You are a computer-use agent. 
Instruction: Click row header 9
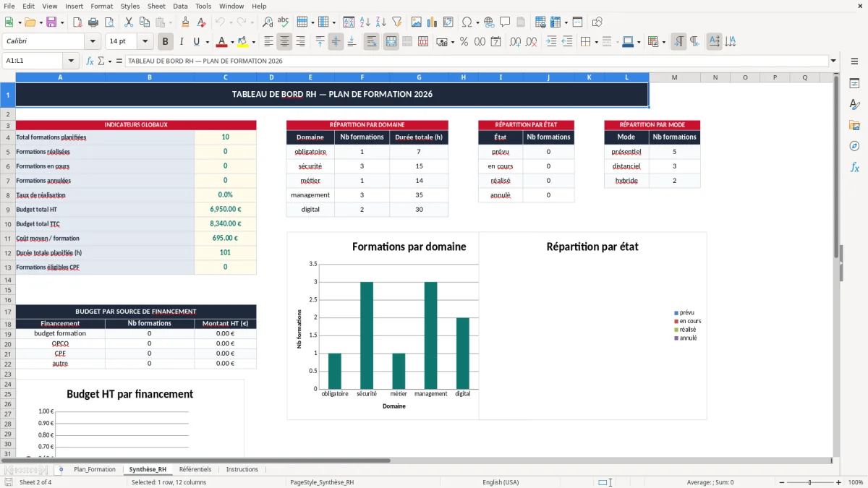(7, 210)
